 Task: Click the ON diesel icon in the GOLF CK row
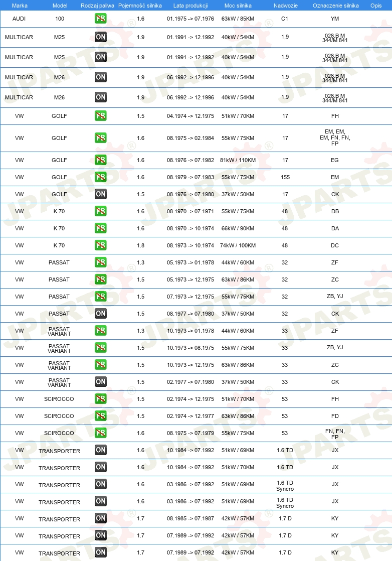101,194
